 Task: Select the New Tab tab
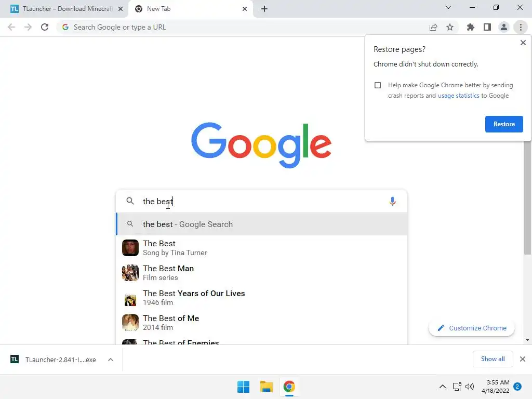click(x=190, y=9)
